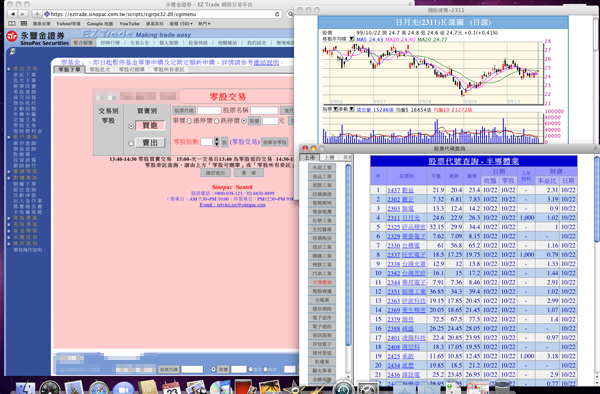Open 連結說明 link in announcement
Image resolution: width=600 pixels, height=394 pixels.
[266, 62]
